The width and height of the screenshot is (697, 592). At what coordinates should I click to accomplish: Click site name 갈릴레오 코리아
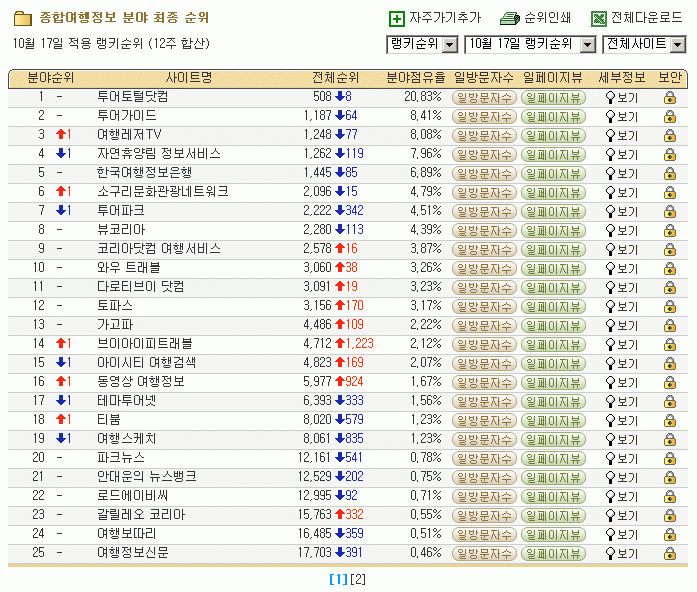click(141, 515)
